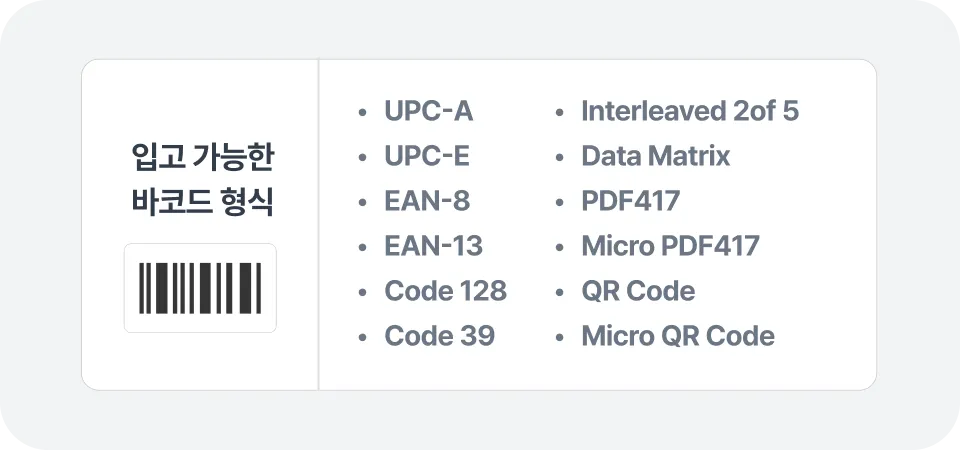Select the UPC-E list item
Image resolution: width=960 pixels, height=450 pixels.
426,157
